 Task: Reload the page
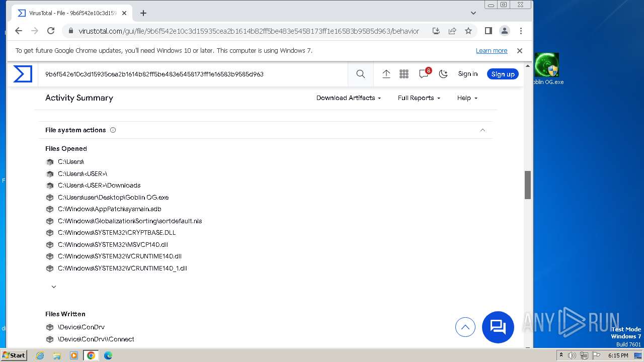(x=51, y=31)
